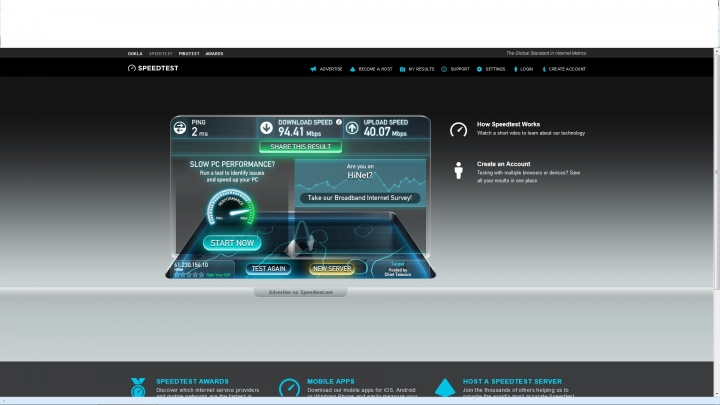
Task: Click the 2 ms ping value
Action: (x=200, y=132)
